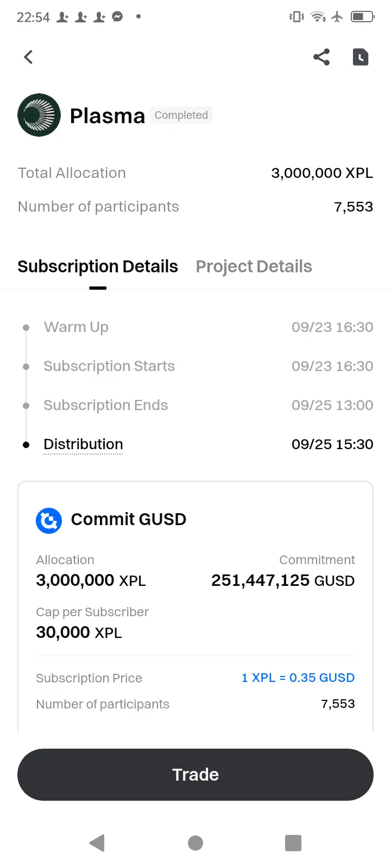Switch to the Project Details tab
The height and width of the screenshot is (868, 391).
click(254, 266)
